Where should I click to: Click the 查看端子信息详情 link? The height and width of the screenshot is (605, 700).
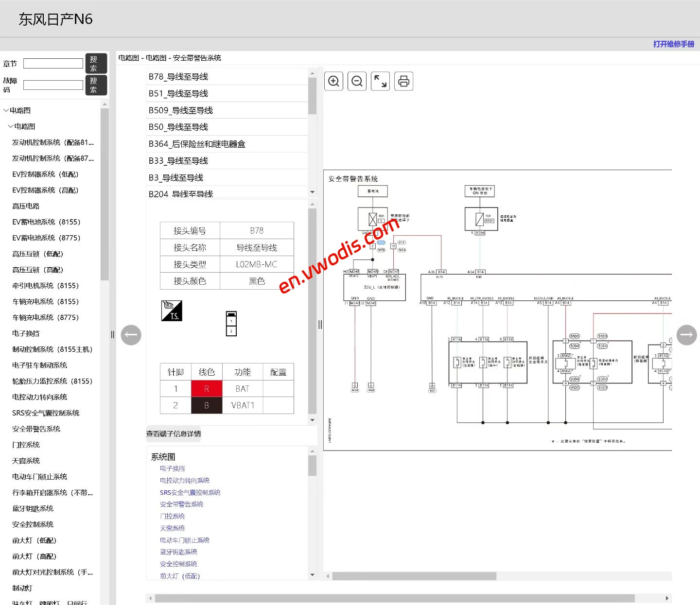(174, 433)
